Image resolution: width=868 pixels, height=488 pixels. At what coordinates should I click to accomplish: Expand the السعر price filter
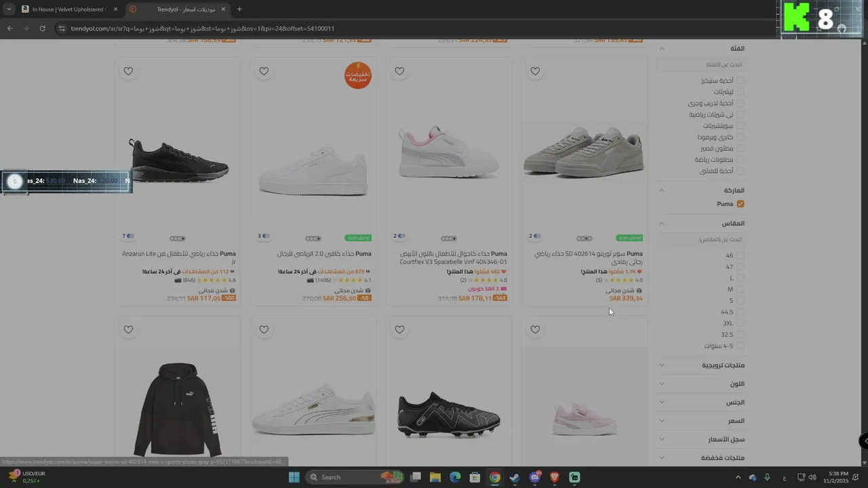(662, 421)
